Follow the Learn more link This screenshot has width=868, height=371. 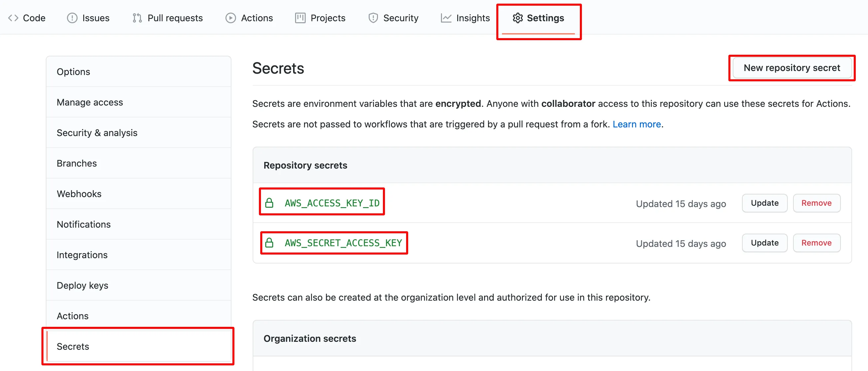[x=637, y=124]
